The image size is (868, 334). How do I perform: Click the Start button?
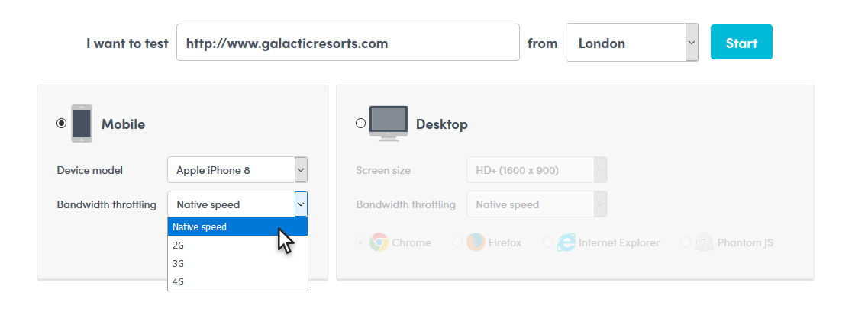pyautogui.click(x=741, y=42)
